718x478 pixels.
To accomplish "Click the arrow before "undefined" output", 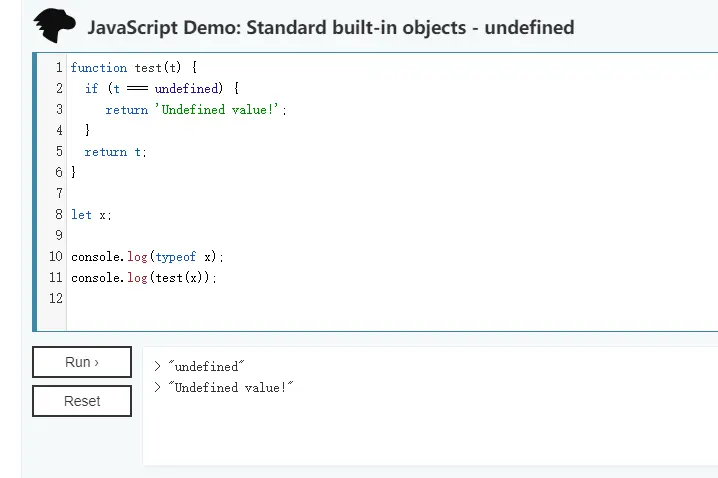I will pos(157,366).
